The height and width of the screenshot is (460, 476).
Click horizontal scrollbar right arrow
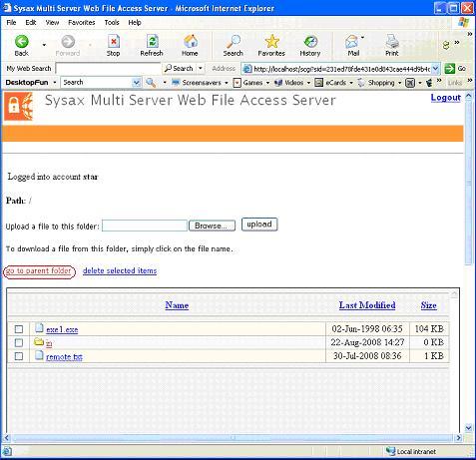click(459, 438)
